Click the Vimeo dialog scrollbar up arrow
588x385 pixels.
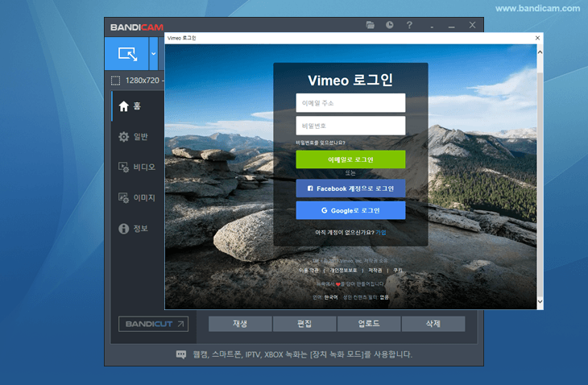point(540,52)
